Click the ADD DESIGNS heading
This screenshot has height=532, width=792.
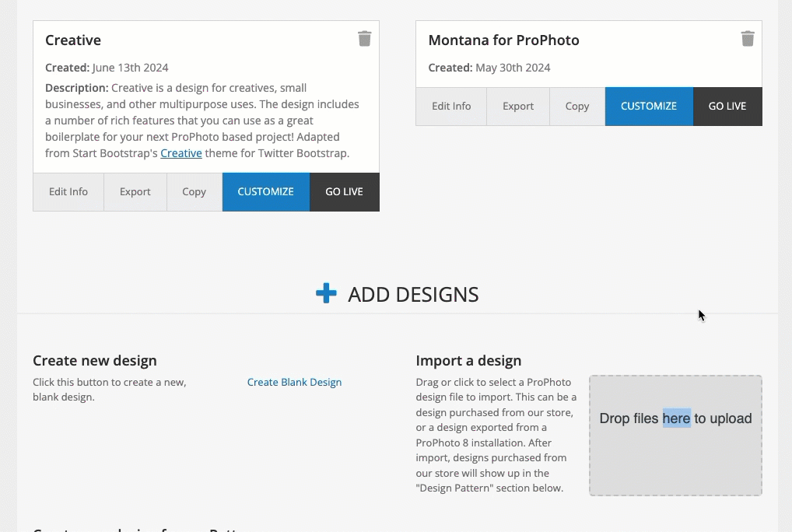point(413,295)
